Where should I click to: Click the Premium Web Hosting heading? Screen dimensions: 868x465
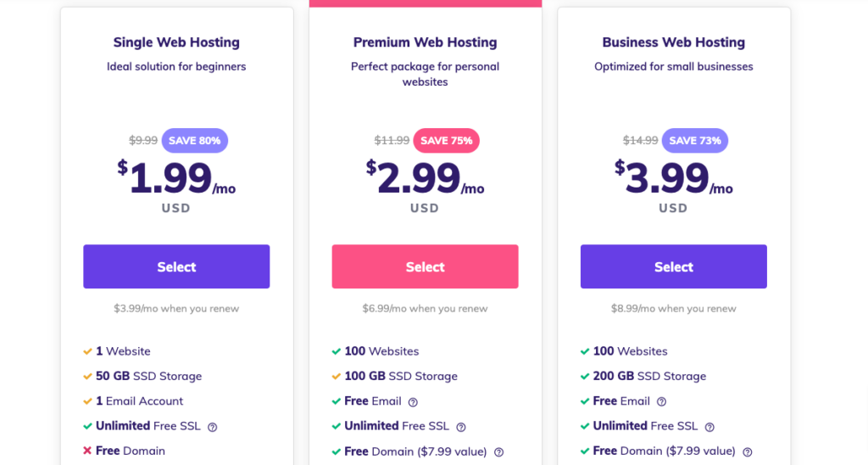426,42
